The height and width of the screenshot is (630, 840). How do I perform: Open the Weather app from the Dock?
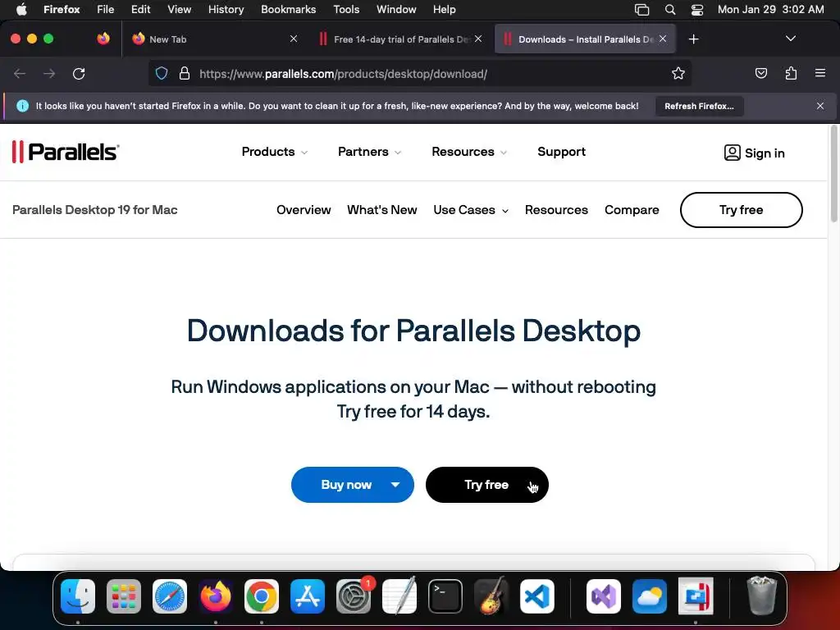pos(650,596)
